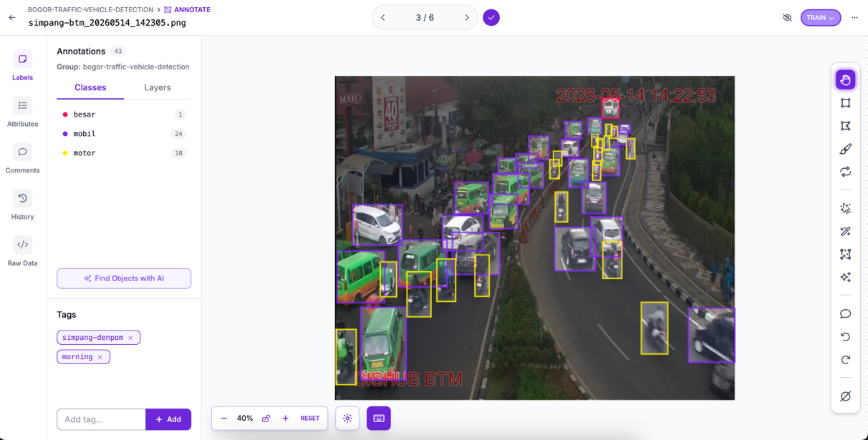Viewport: 868px width, 440px height.
Task: Switch to the Classes tab
Action: 90,87
